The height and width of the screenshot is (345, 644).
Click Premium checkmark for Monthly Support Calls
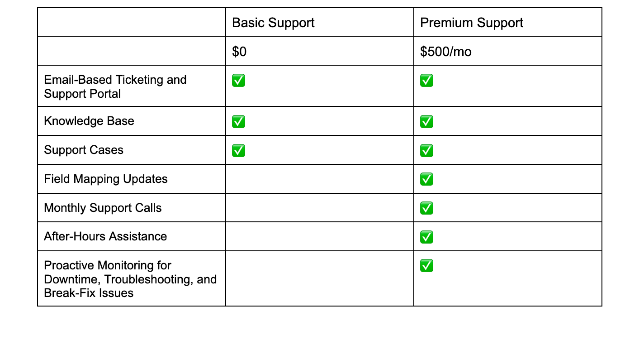(x=426, y=208)
